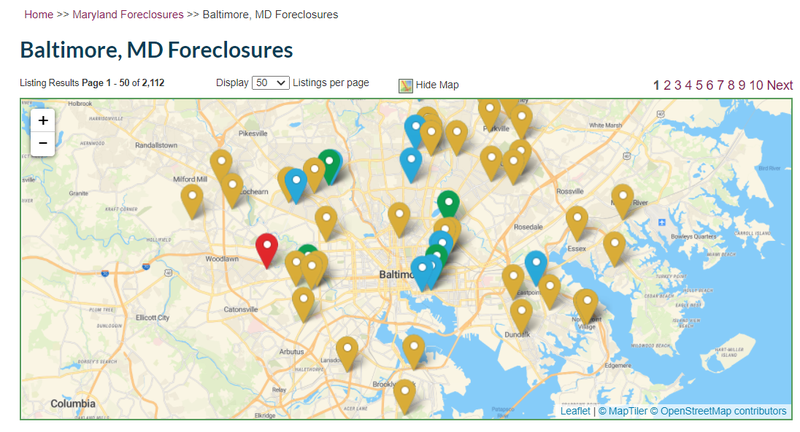This screenshot has width=800, height=432.
Task: Go to results page 10
Action: (756, 85)
